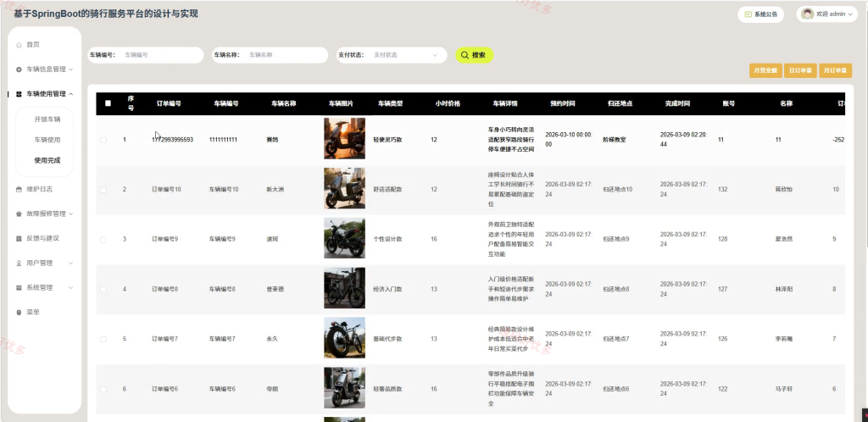The height and width of the screenshot is (422, 868).
Task: Click the admin avatar picture
Action: [x=808, y=14]
